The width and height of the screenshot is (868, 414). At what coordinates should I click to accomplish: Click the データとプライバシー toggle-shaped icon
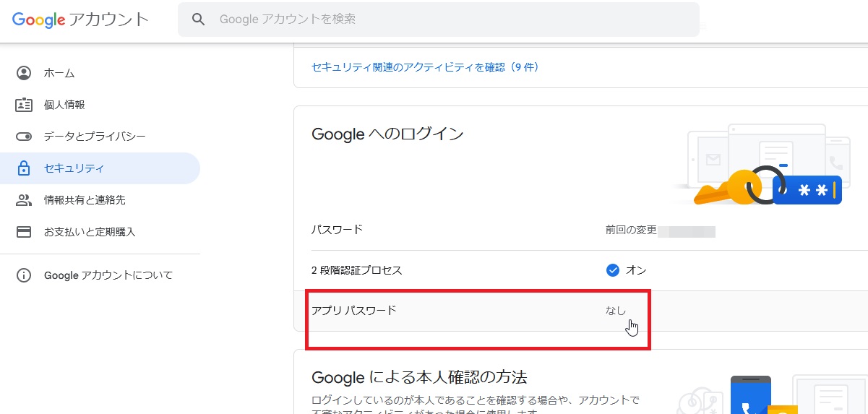[x=24, y=137]
